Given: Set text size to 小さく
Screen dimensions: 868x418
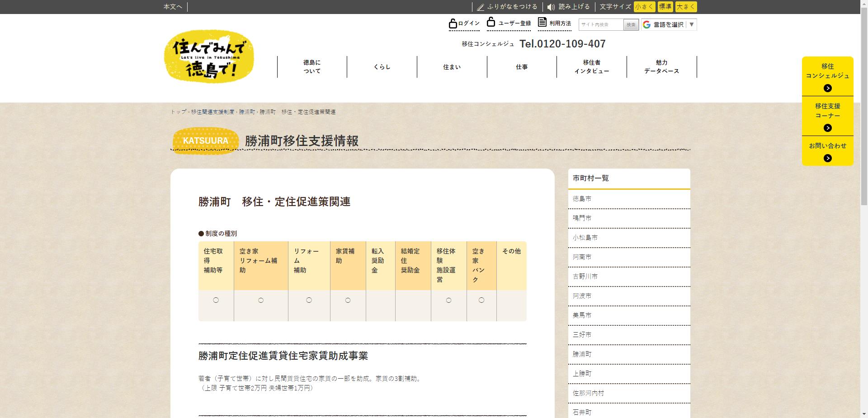Looking at the screenshot, I should [644, 7].
